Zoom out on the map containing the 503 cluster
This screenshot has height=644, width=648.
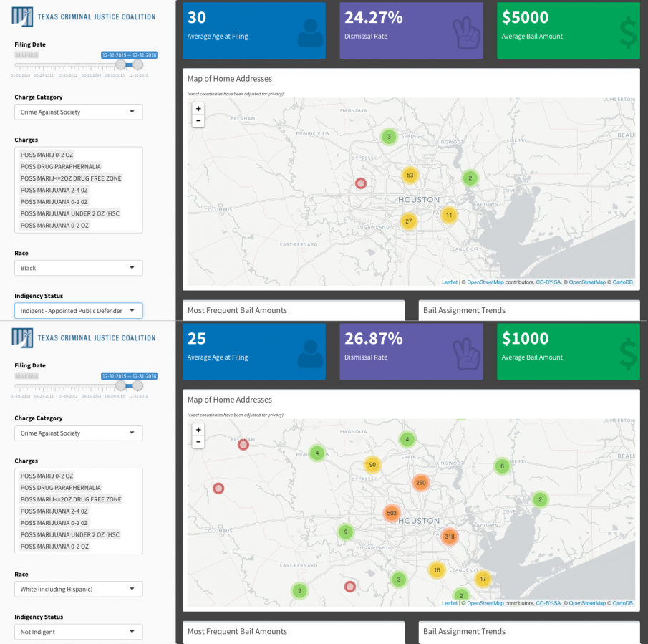point(198,442)
